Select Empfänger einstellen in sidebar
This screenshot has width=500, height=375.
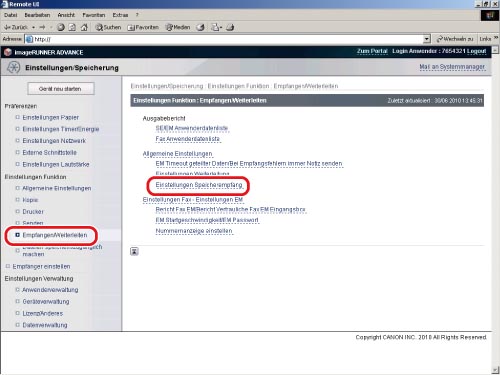(x=41, y=267)
